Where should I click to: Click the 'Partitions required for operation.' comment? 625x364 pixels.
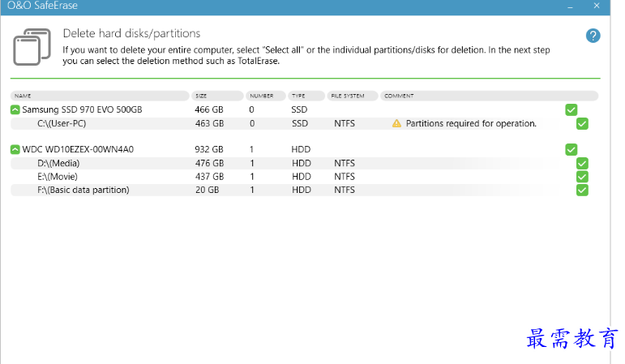[471, 123]
